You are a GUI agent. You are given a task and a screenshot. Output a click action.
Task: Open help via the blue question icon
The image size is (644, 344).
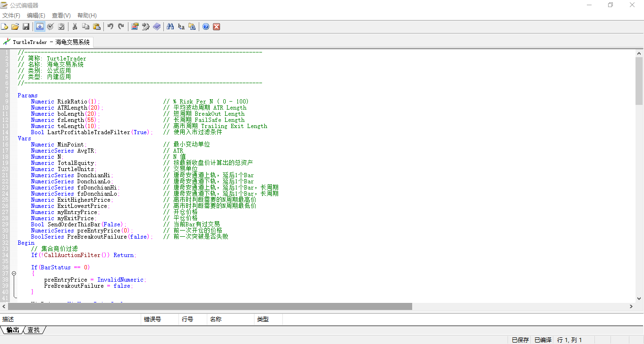click(x=206, y=27)
